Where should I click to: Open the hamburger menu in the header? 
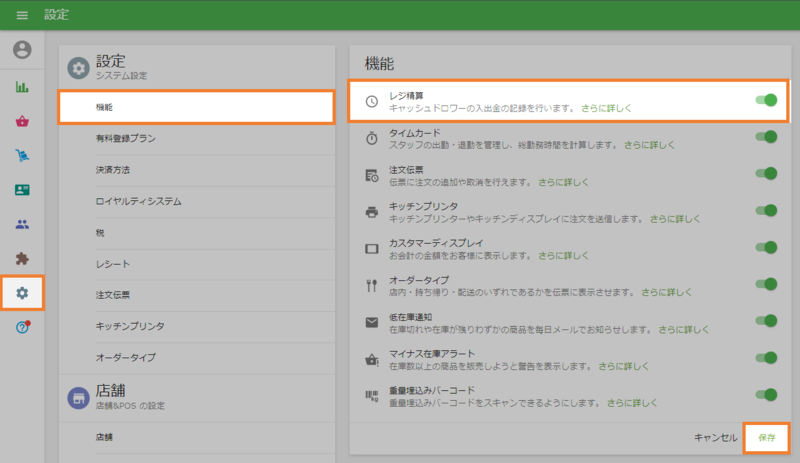pyautogui.click(x=22, y=15)
